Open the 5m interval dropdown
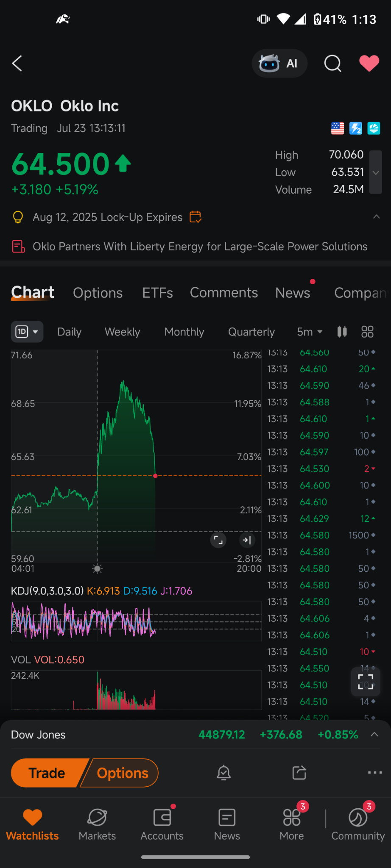 [310, 332]
